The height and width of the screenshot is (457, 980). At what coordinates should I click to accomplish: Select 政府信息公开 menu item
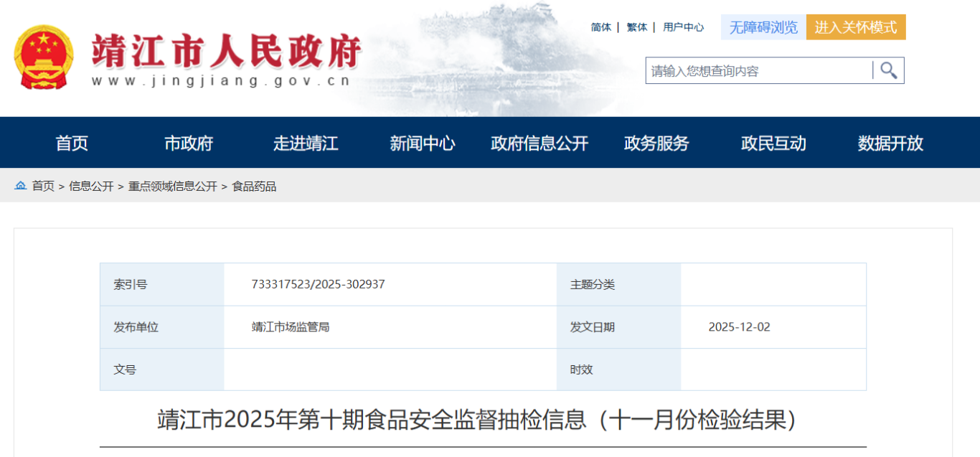click(540, 143)
